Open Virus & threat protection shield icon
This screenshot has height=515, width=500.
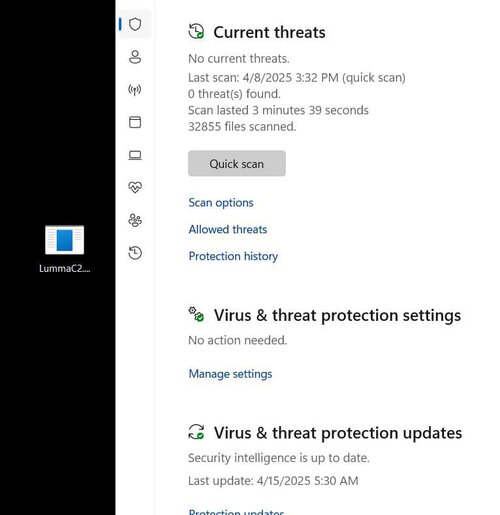point(135,24)
